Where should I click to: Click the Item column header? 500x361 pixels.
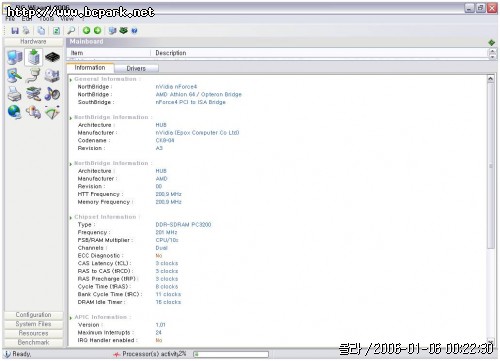[109, 53]
